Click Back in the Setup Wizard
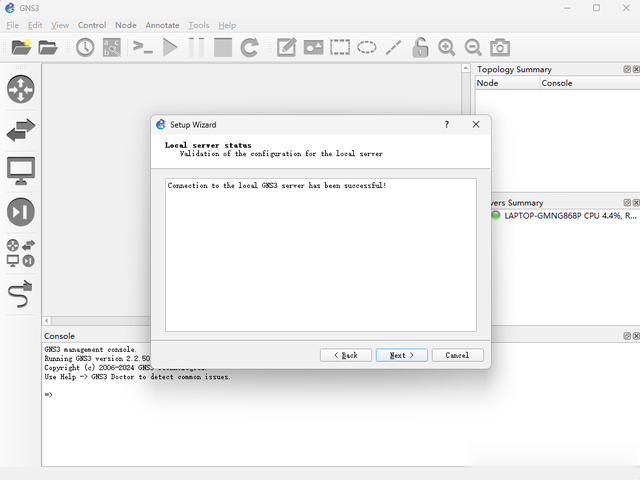This screenshot has height=480, width=640. (346, 355)
